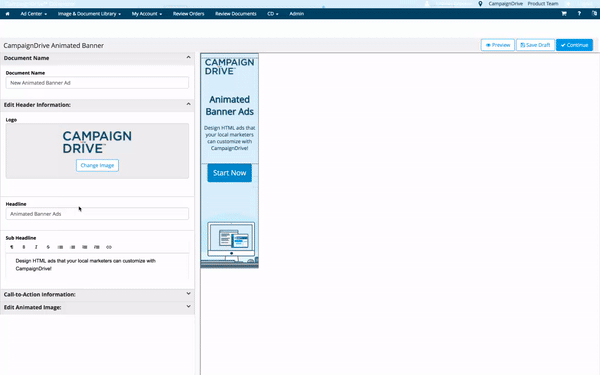Click the location pin icon
This screenshot has width=600, height=375.
tap(480, 3)
